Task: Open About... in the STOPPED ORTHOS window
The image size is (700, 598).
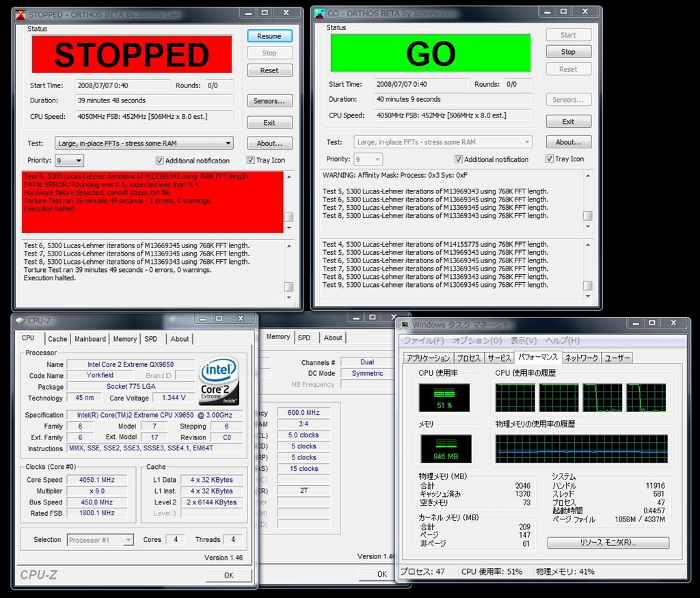Action: click(269, 144)
